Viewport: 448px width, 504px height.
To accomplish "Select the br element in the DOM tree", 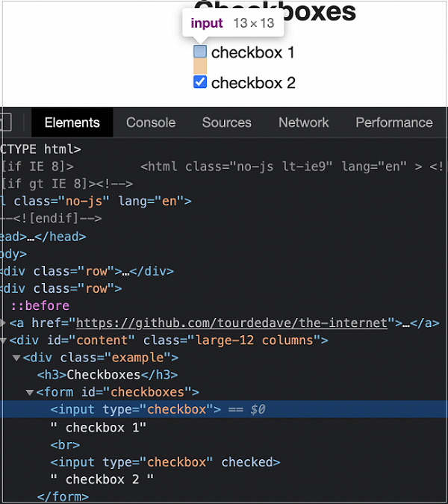I will point(65,444).
